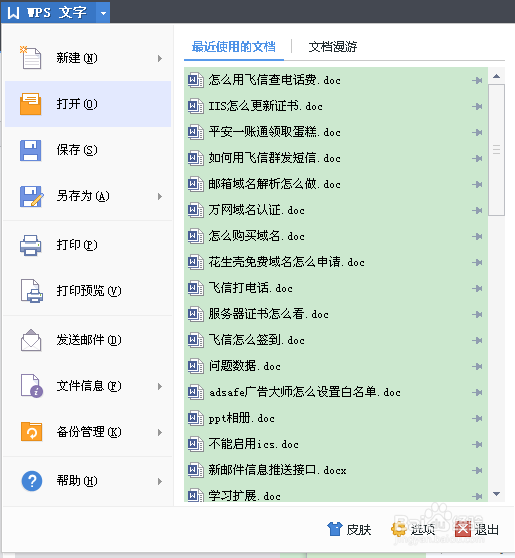The height and width of the screenshot is (558, 515).
Task: Expand the 文件信息(F) submenu arrow
Action: (160, 386)
